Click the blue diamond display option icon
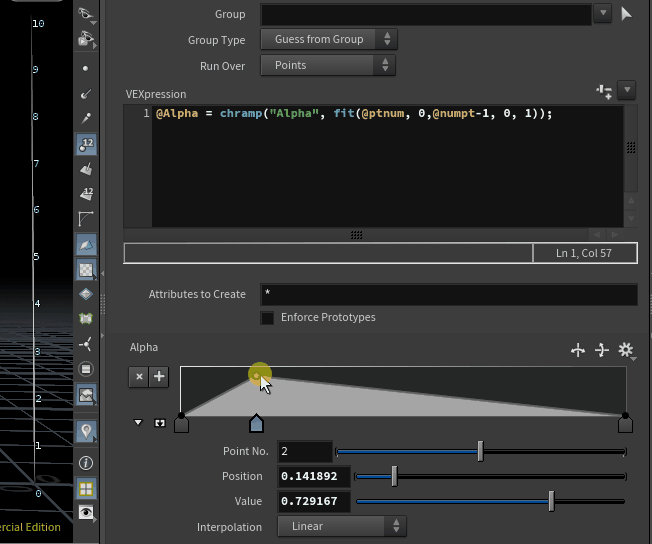Image resolution: width=652 pixels, height=544 pixels. pyautogui.click(x=86, y=294)
